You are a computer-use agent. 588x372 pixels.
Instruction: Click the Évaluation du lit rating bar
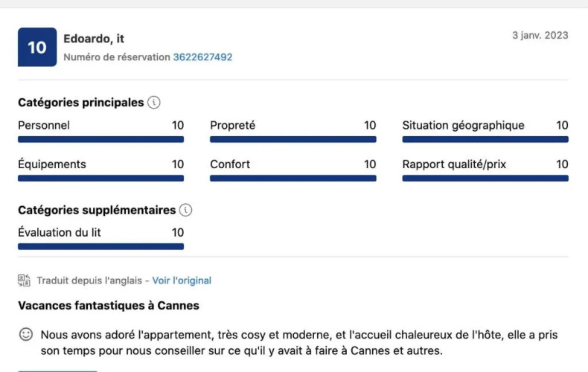[x=100, y=246]
